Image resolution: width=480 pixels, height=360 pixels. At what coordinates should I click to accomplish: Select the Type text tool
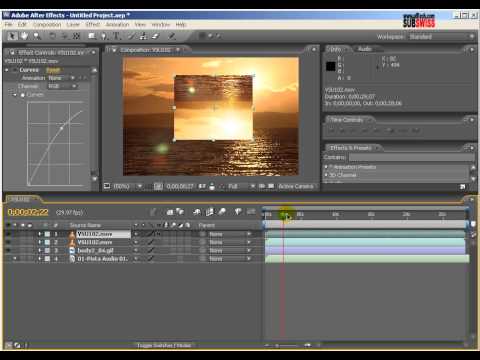(116, 36)
